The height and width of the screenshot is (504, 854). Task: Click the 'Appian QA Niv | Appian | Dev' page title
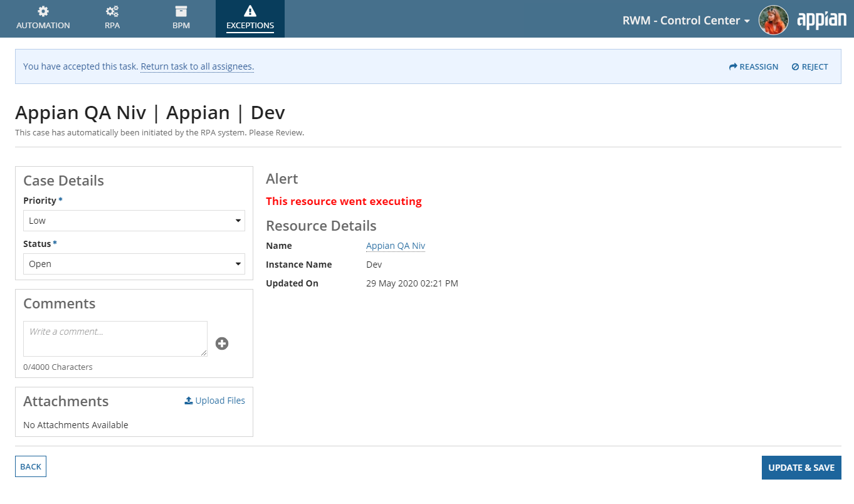pyautogui.click(x=150, y=113)
